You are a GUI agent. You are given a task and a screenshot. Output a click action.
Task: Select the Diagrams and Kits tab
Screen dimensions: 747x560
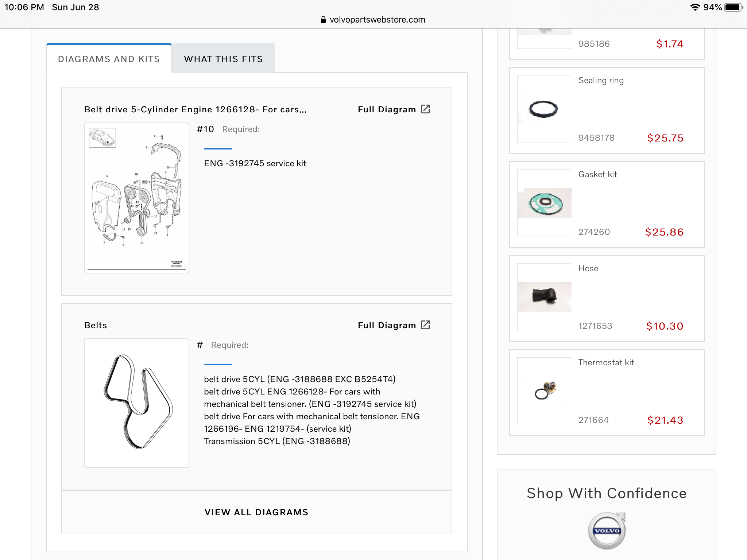click(109, 59)
